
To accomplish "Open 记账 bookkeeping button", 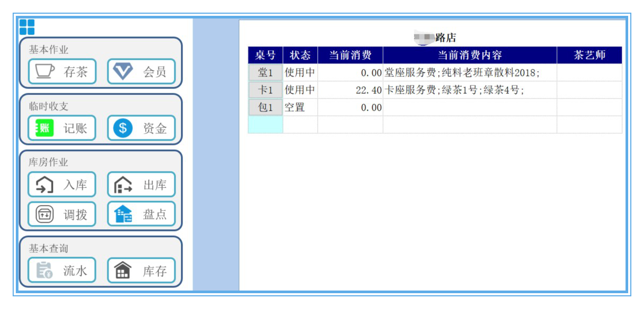I will (x=62, y=128).
